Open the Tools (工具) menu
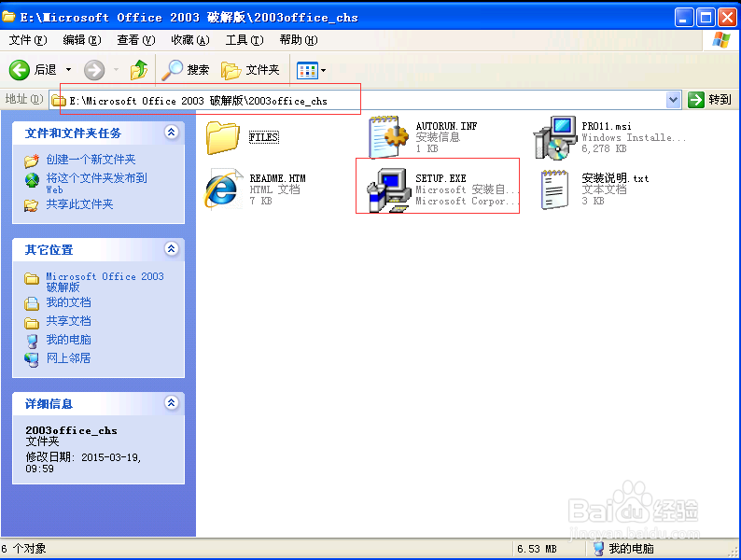Image resolution: width=741 pixels, height=560 pixels. click(245, 40)
